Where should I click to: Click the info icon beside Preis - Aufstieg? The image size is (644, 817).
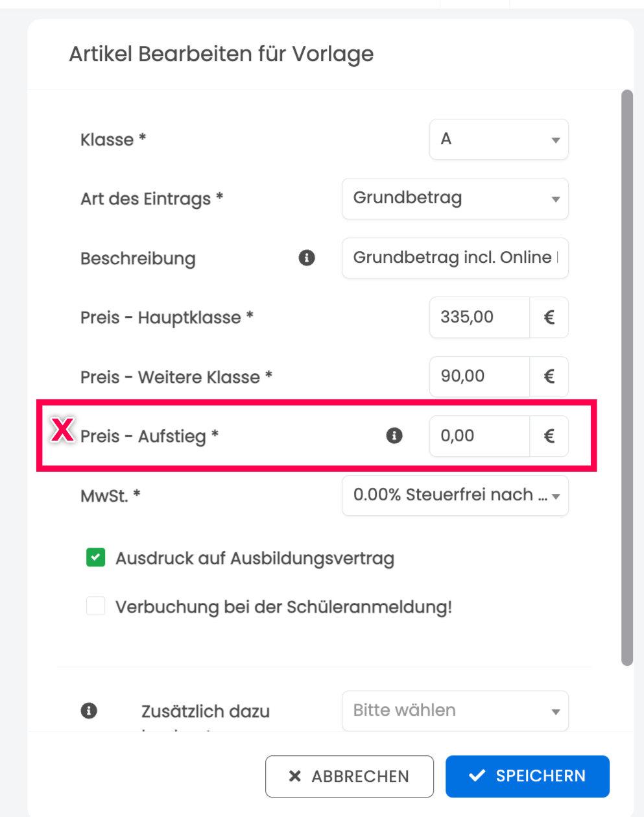click(x=394, y=435)
